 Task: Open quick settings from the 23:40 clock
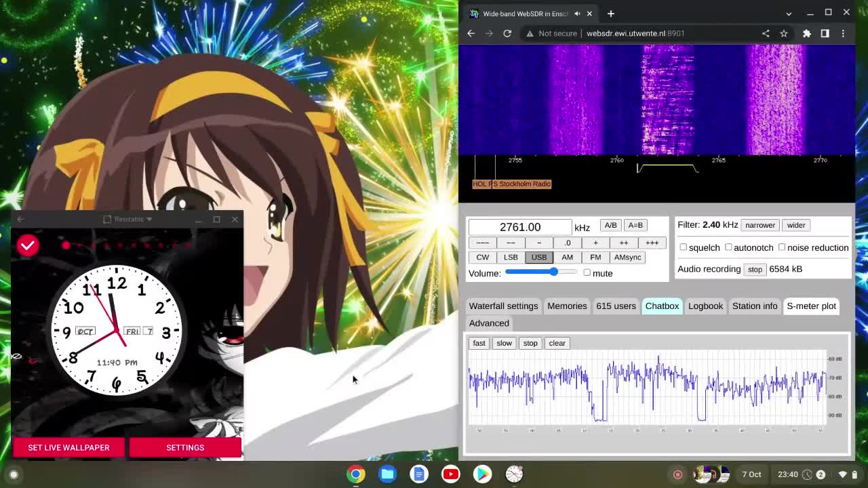pyautogui.click(x=787, y=474)
